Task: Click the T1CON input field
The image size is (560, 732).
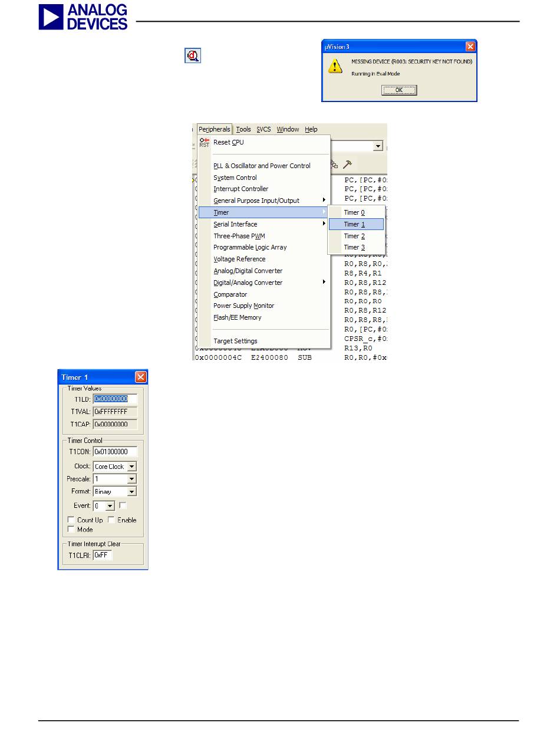Action: coord(115,452)
